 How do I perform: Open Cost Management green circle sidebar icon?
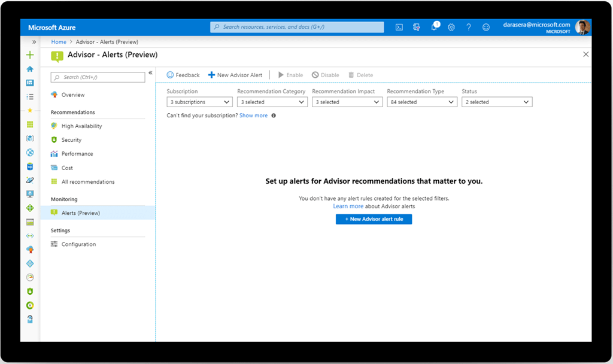point(30,305)
